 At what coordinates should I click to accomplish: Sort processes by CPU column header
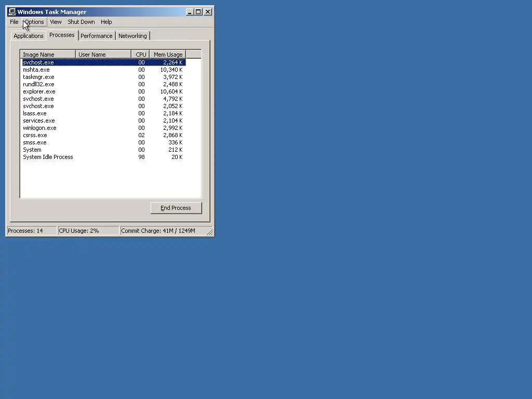140,54
